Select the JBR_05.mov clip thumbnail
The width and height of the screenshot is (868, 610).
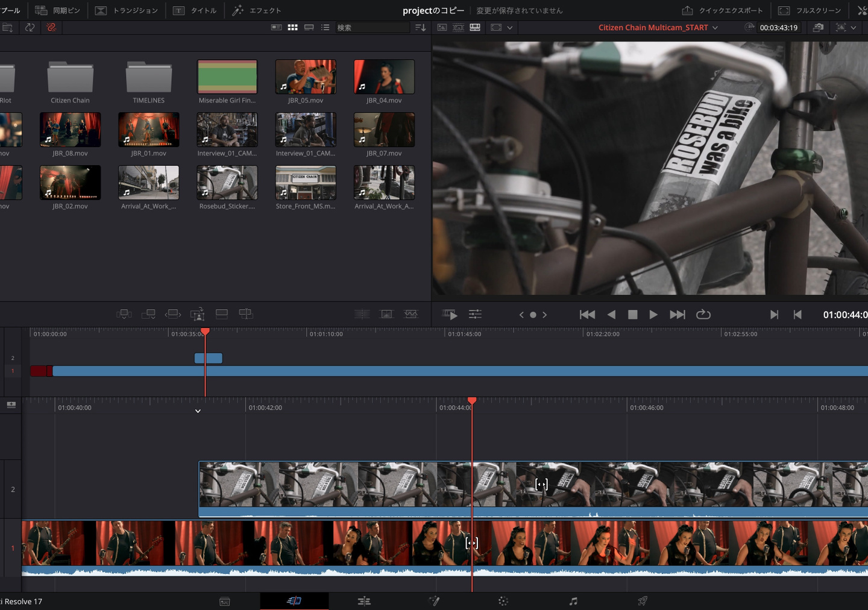click(306, 77)
